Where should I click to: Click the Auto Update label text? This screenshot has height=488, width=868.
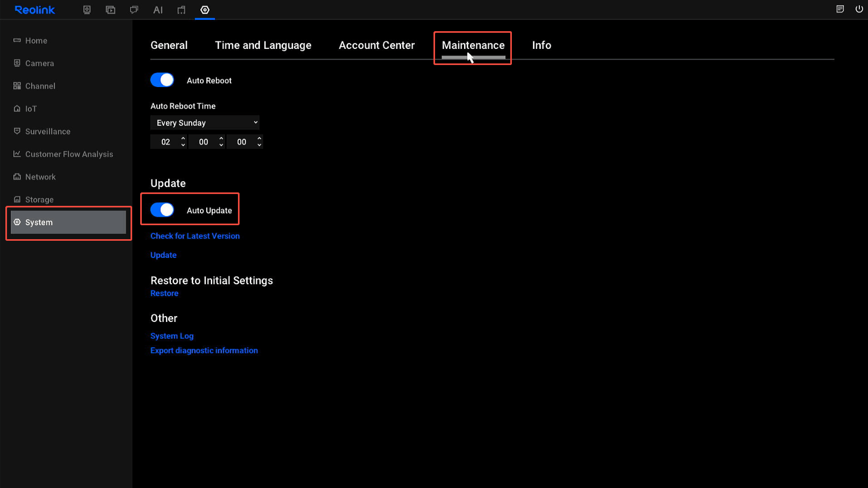tap(209, 211)
